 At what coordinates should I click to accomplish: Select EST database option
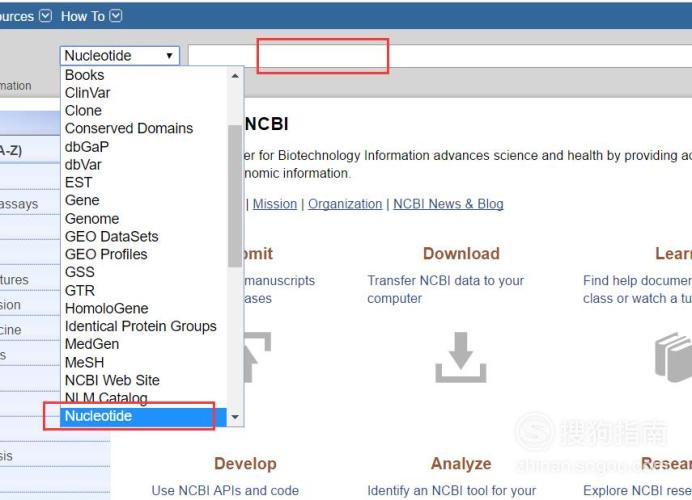(143, 182)
